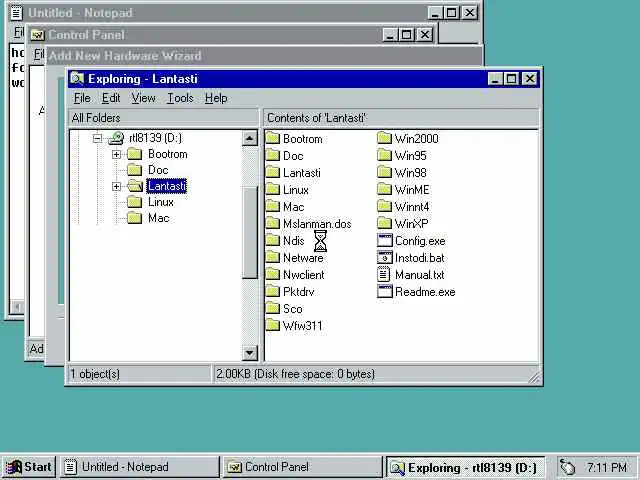Select the Doc folder in the tree

158,170
